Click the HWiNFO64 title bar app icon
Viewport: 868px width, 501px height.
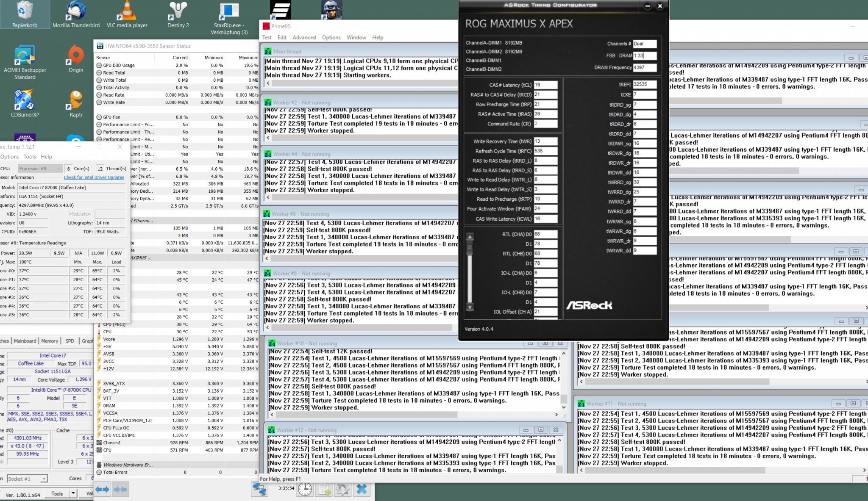100,46
